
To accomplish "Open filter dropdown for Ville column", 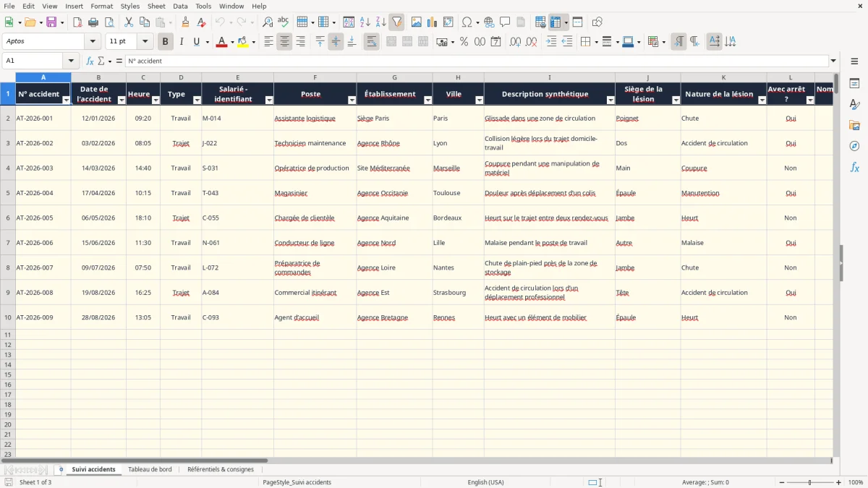I will point(479,100).
